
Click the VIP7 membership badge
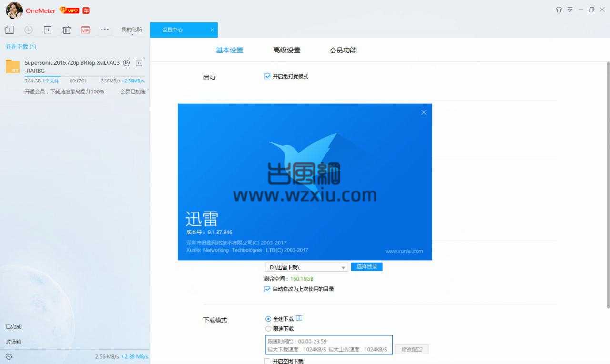coord(70,10)
